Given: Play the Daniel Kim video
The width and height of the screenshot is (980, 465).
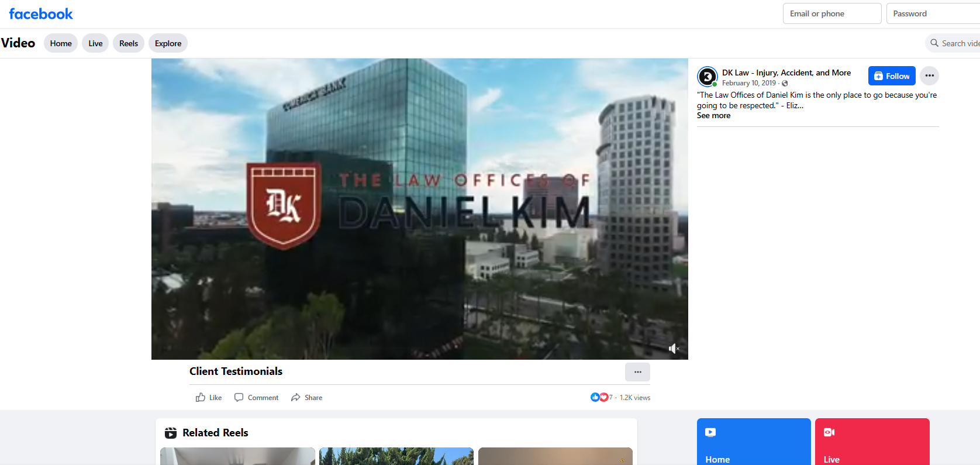Looking at the screenshot, I should click(420, 209).
